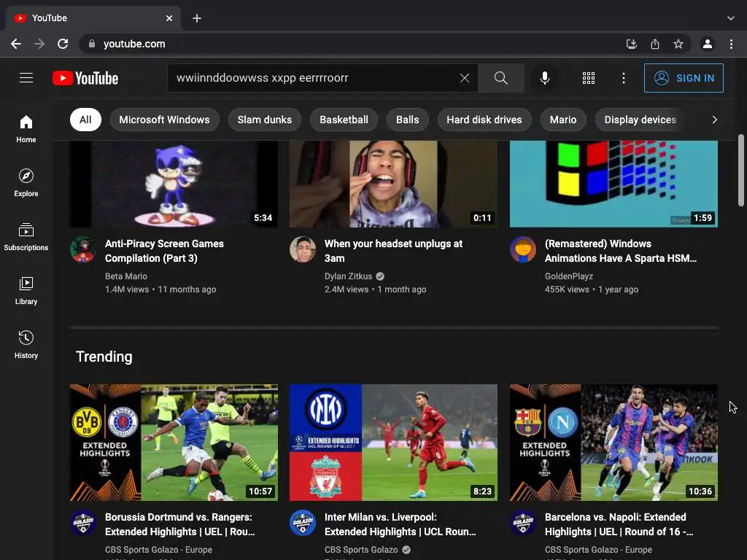
Task: Select the All filter chip
Action: click(x=85, y=120)
